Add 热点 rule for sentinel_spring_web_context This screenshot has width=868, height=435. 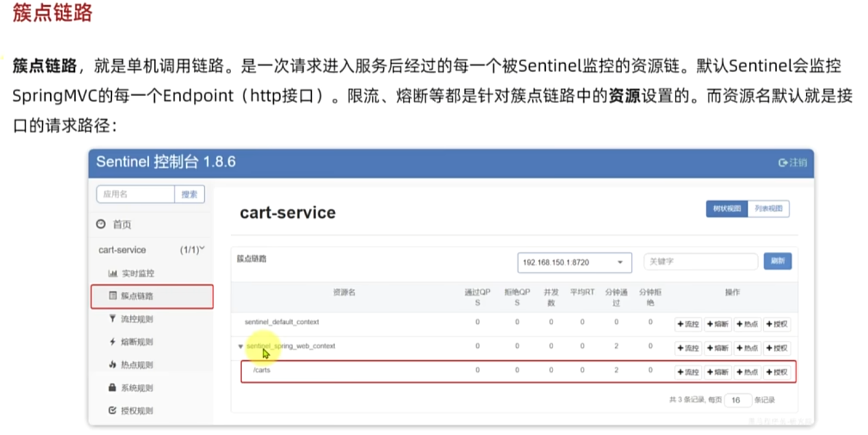pos(748,348)
